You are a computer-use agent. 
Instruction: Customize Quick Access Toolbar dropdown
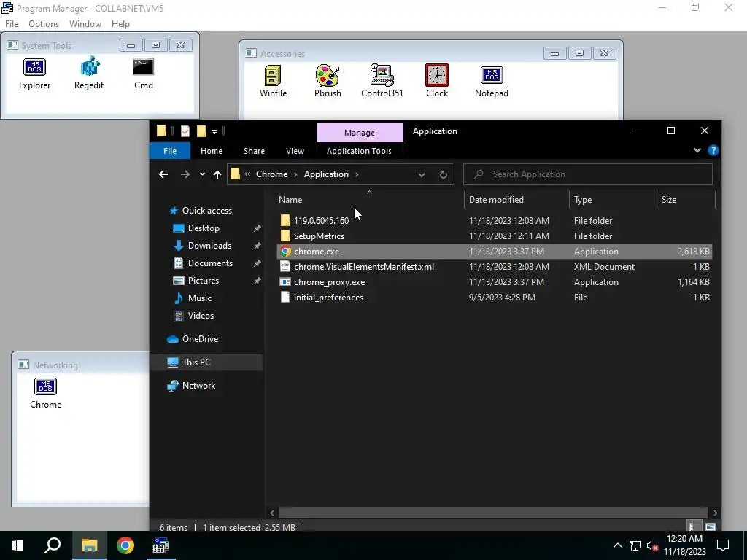(215, 131)
